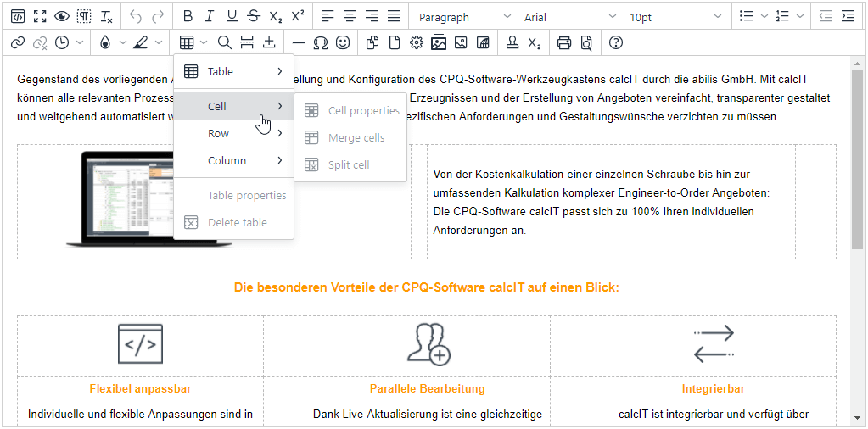The width and height of the screenshot is (868, 429).
Task: Open find and replace magnifier
Action: [224, 42]
